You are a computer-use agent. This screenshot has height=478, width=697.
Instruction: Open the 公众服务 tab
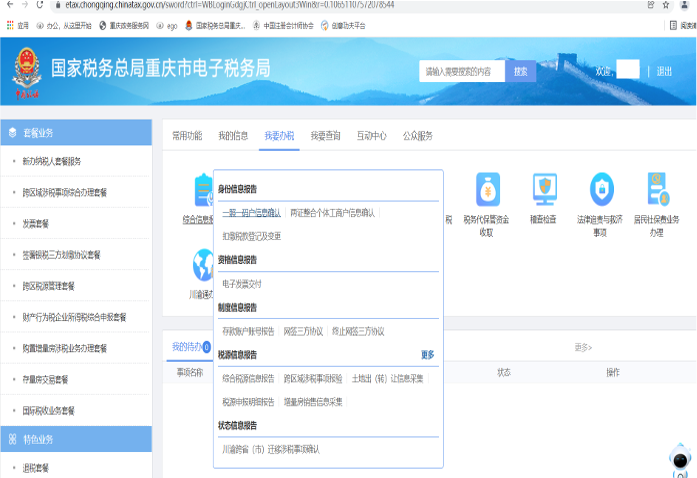(418, 136)
